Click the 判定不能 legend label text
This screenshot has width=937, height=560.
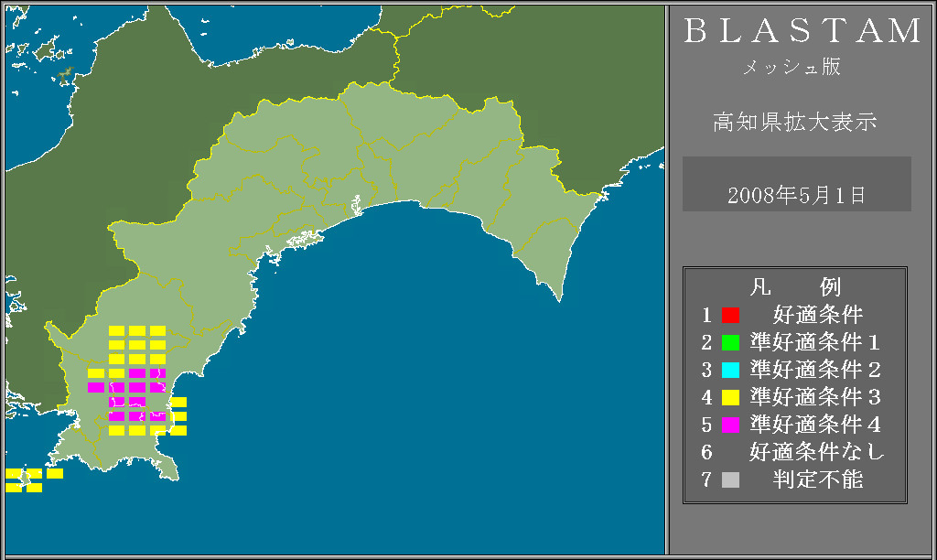click(817, 479)
